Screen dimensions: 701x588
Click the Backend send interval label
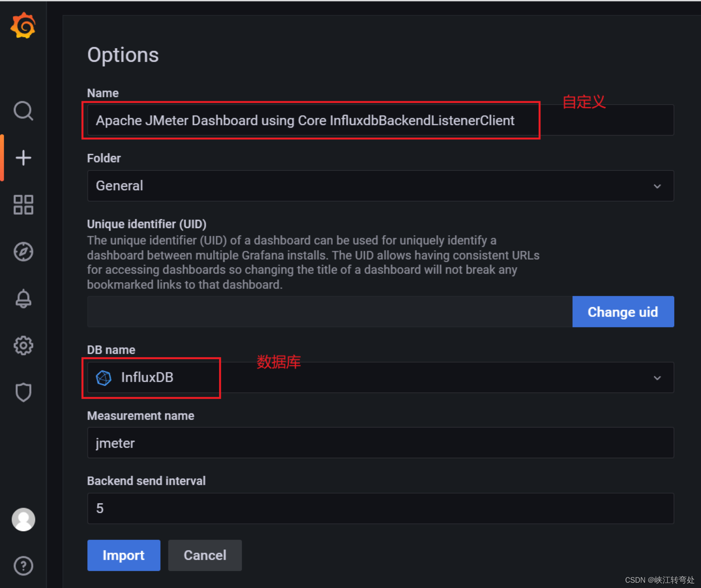146,481
